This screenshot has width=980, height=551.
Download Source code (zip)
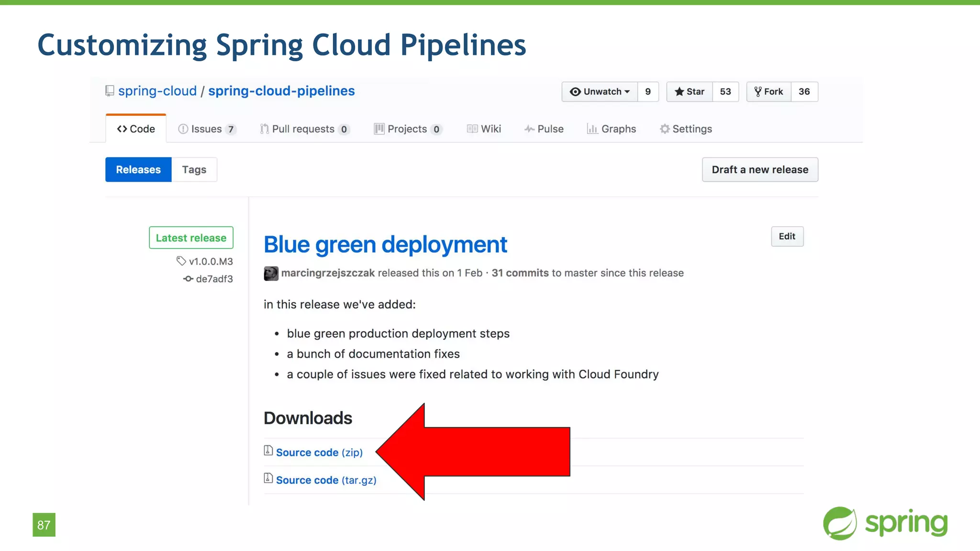point(319,452)
